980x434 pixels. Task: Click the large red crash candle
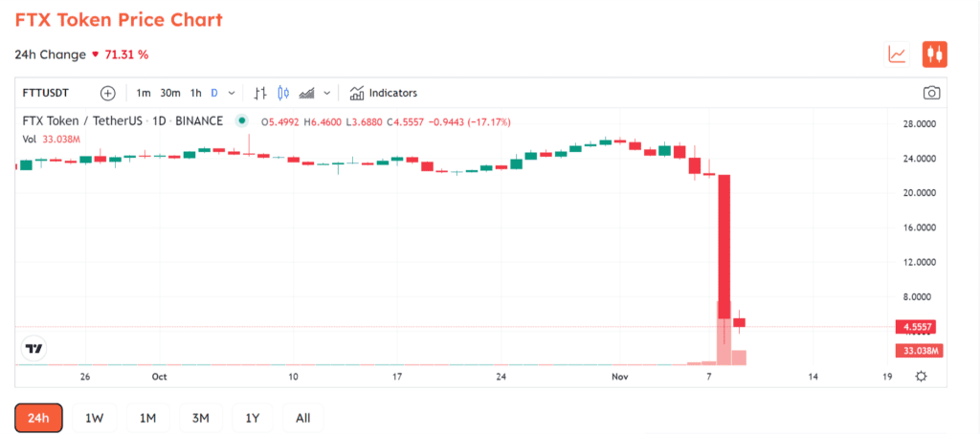724,247
